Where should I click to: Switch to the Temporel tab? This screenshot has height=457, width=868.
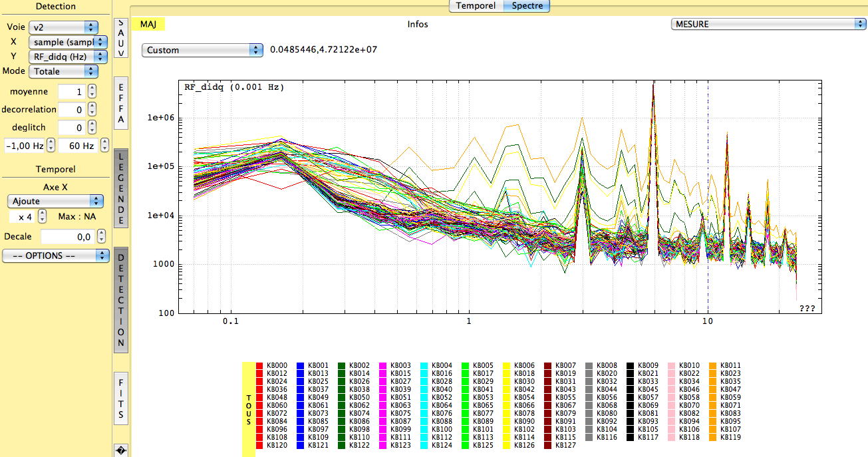[x=476, y=6]
